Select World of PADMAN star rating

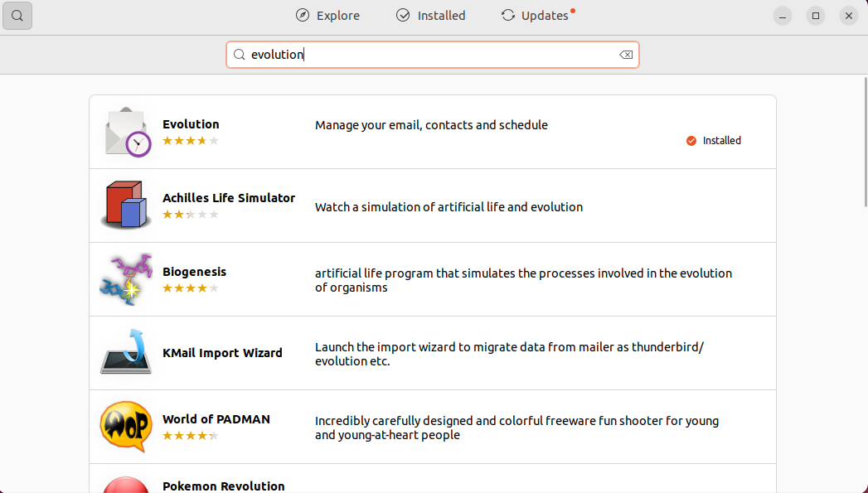click(191, 436)
